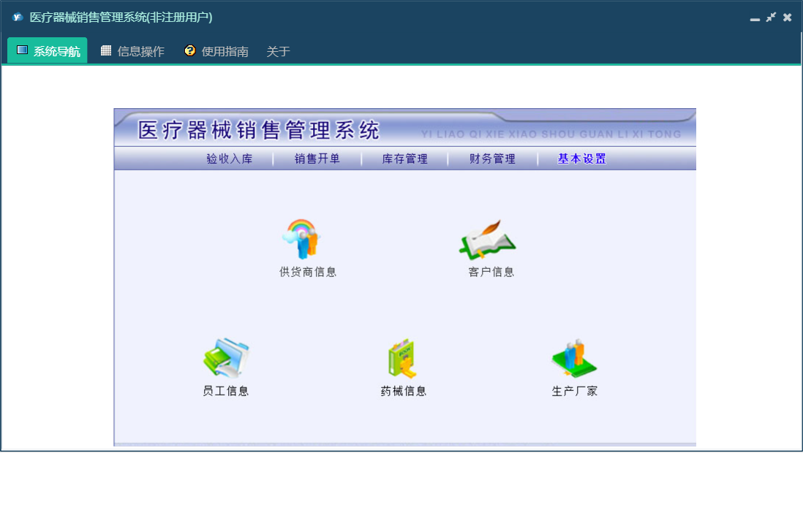Switch to the 信息操作 tab
Image resolution: width=803 pixels, height=532 pixels.
click(132, 50)
